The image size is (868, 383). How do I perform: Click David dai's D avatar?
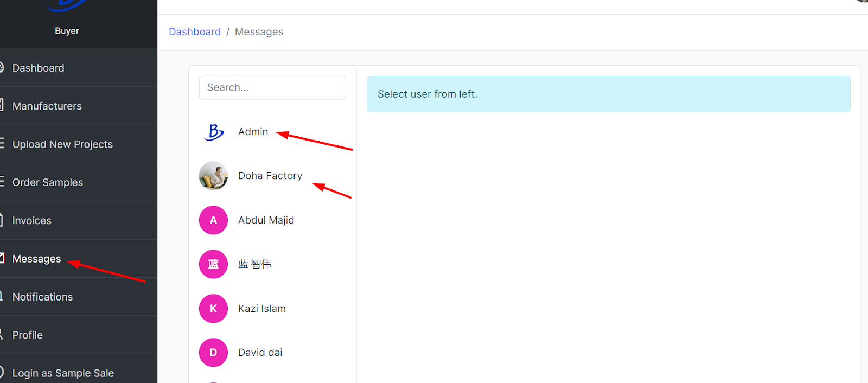[214, 353]
